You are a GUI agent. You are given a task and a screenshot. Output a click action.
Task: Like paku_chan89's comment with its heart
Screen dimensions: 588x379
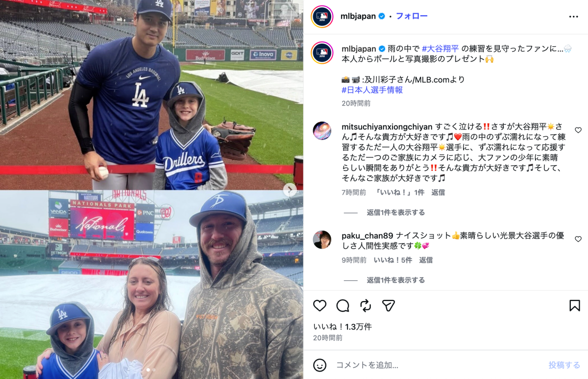pos(578,239)
